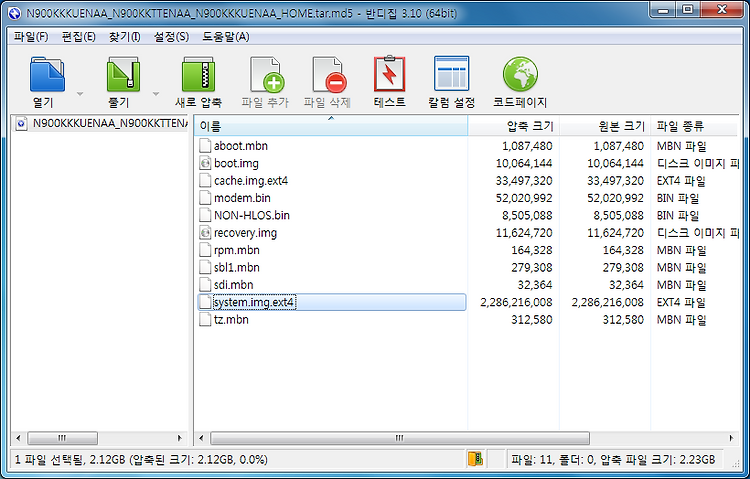This screenshot has height=479, width=750.
Task: Click the file icon next to aboot.mbn
Action: click(x=205, y=146)
